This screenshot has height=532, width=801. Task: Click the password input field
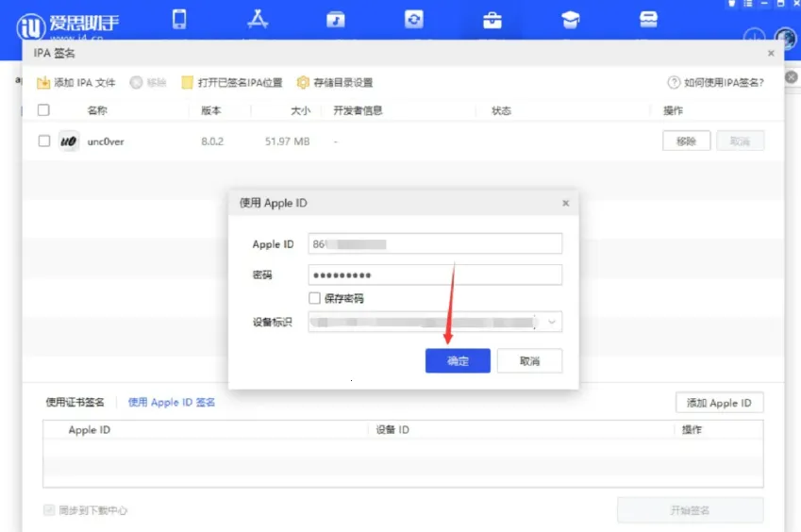click(435, 274)
